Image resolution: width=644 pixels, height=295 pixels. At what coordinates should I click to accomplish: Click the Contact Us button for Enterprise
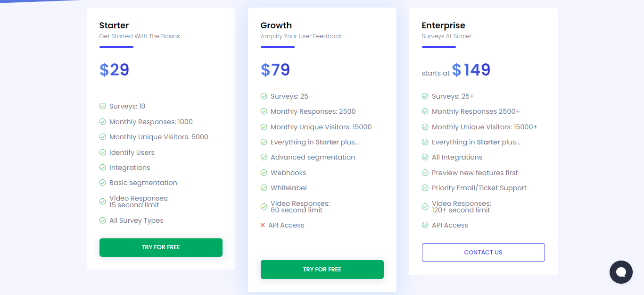[483, 253]
